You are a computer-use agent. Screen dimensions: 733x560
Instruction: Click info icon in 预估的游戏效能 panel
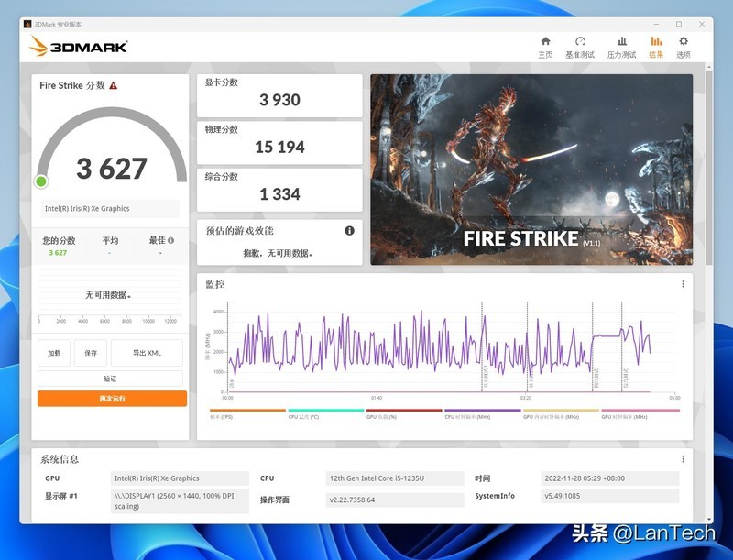click(349, 231)
